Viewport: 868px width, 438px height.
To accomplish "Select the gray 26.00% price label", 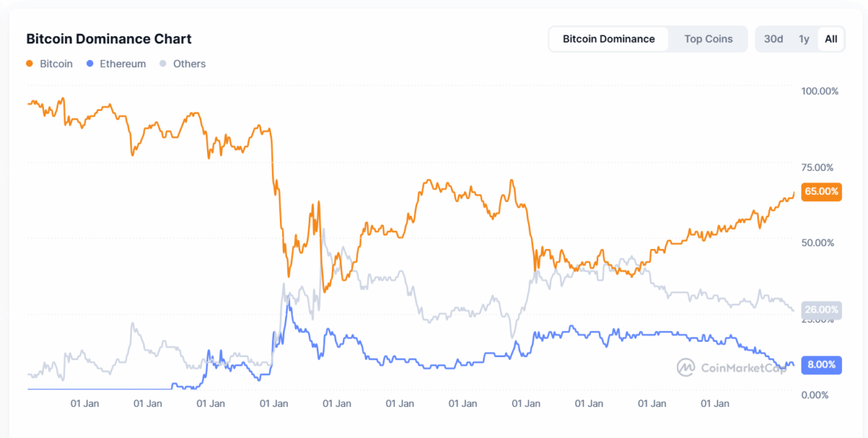I will [821, 309].
